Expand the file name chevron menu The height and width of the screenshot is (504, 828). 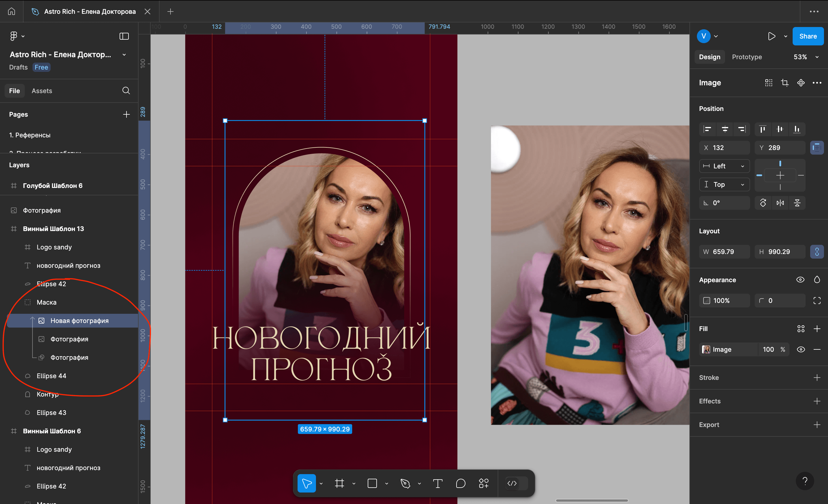pos(124,54)
